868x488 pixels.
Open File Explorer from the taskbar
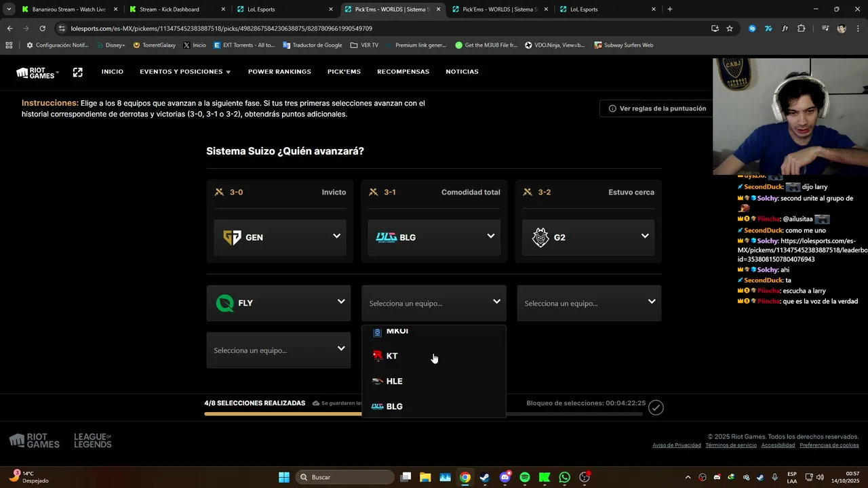[x=425, y=477]
